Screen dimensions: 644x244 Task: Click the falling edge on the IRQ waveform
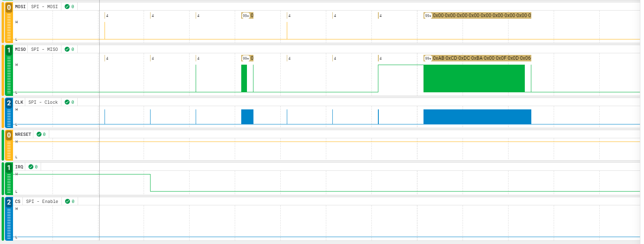tap(150, 183)
